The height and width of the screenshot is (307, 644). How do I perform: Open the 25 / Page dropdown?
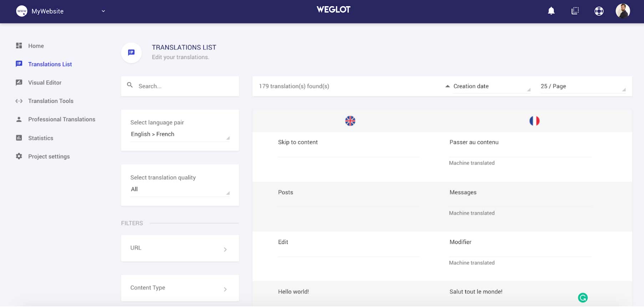pos(583,86)
